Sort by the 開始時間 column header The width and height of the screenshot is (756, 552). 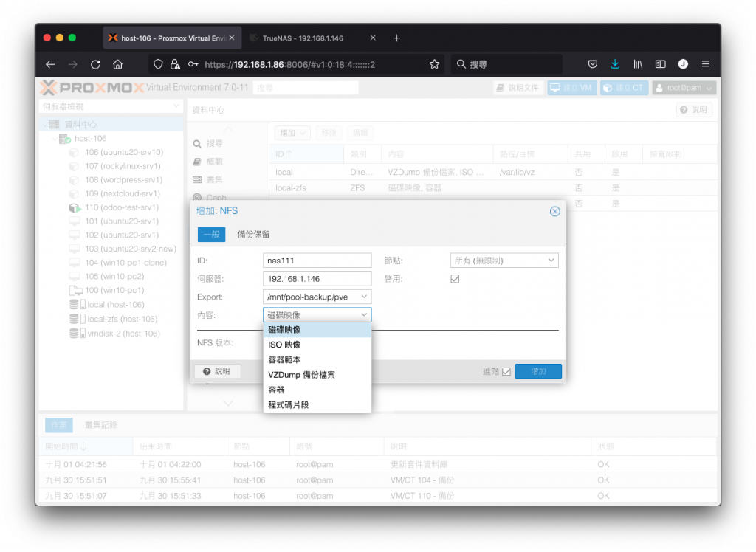pyautogui.click(x=86, y=447)
